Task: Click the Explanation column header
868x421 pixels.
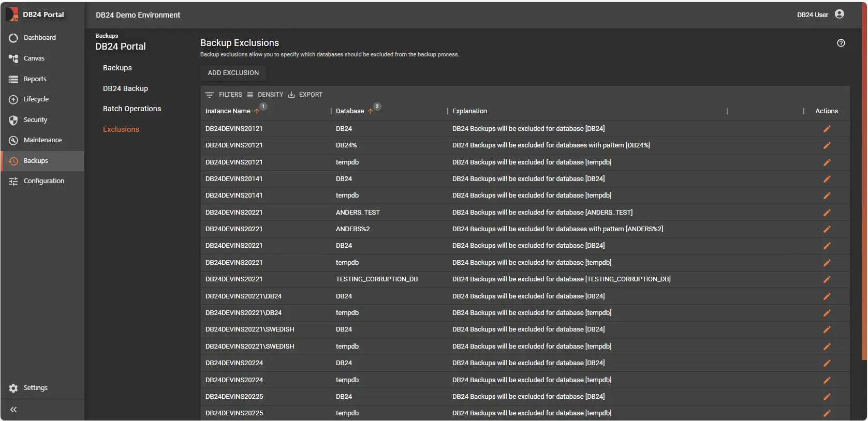Action: (x=469, y=111)
